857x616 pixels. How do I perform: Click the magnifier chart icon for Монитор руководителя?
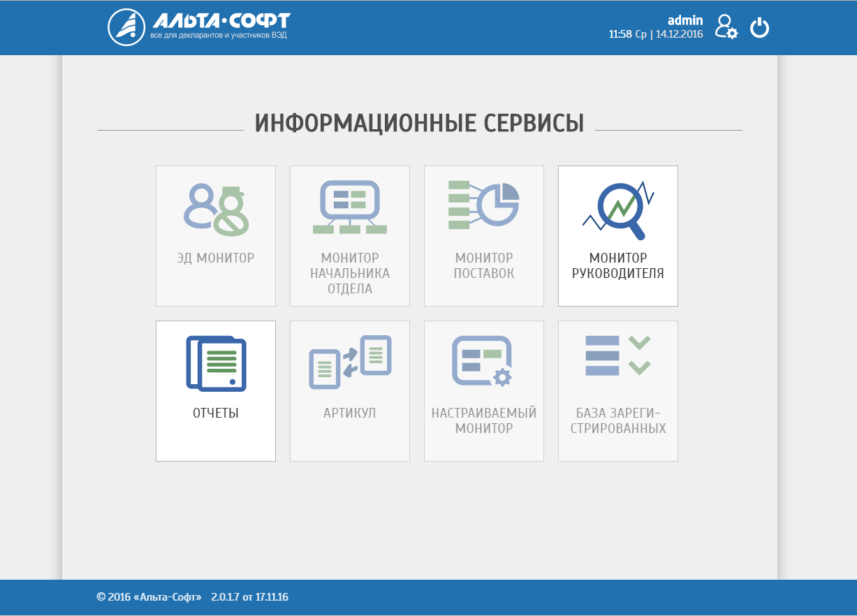click(618, 209)
